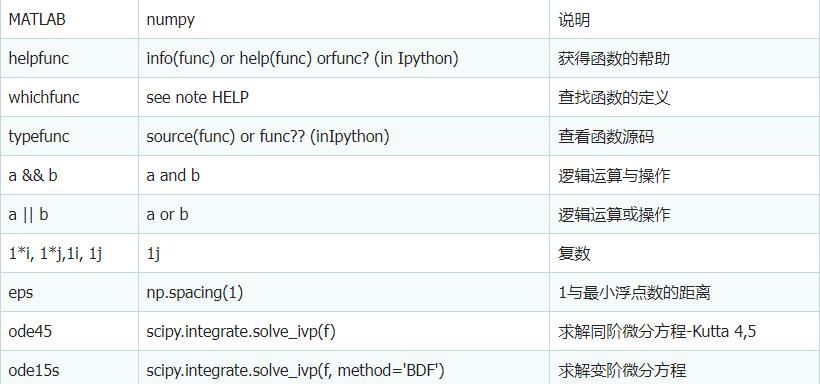Click the 说明 column header cell
This screenshot has height=384, width=820.
click(685, 19)
